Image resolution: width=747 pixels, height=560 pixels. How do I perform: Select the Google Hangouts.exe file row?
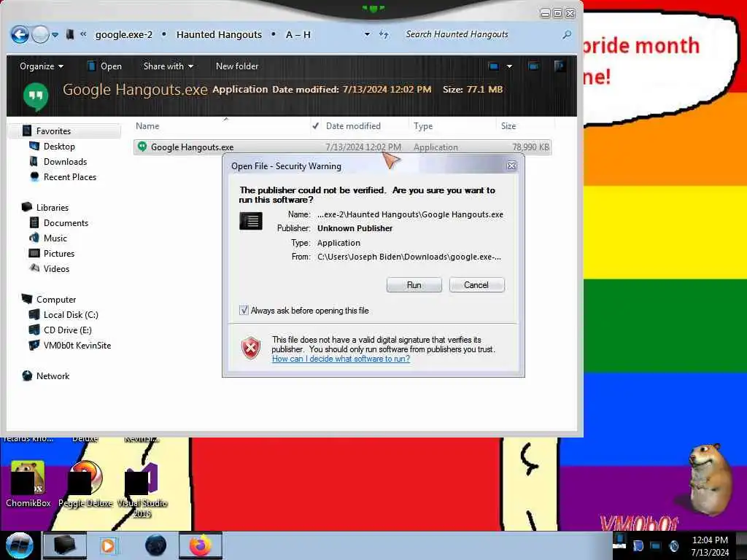pos(342,147)
